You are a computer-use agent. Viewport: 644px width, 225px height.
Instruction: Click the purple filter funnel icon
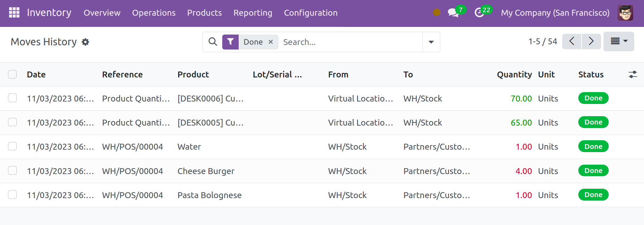pyautogui.click(x=230, y=42)
